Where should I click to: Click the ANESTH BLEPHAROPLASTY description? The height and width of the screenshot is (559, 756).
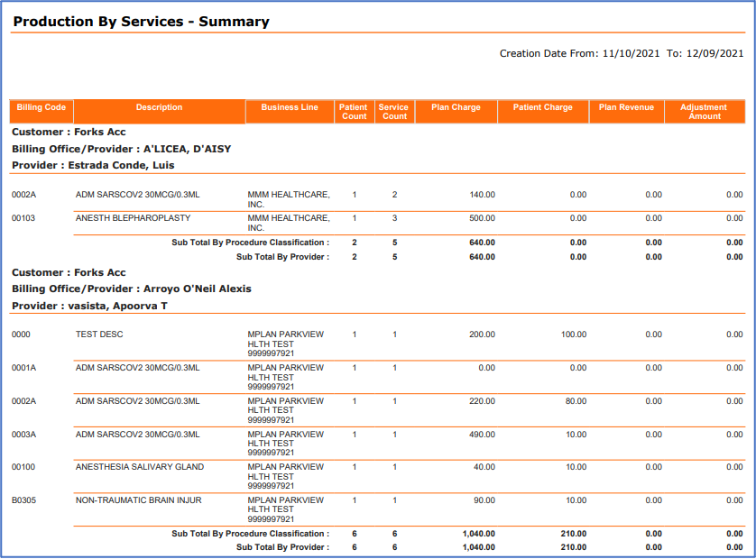point(133,218)
